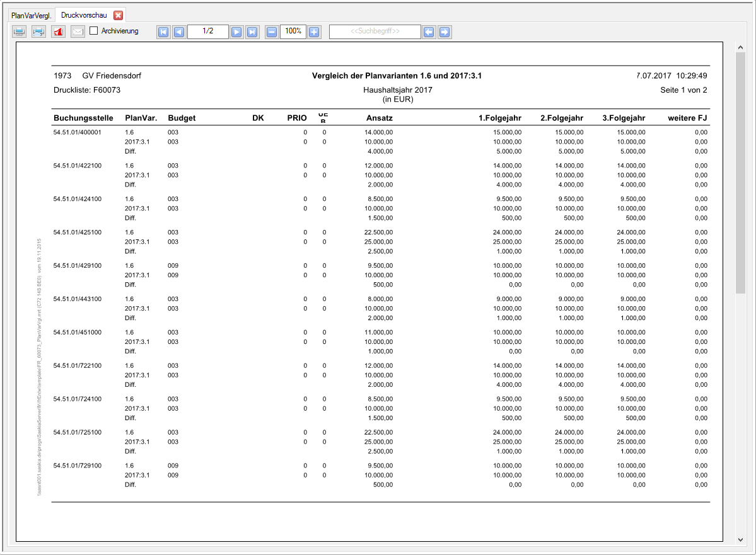This screenshot has height=555, width=756.
Task: Click the 100% zoom level field
Action: pyautogui.click(x=293, y=31)
